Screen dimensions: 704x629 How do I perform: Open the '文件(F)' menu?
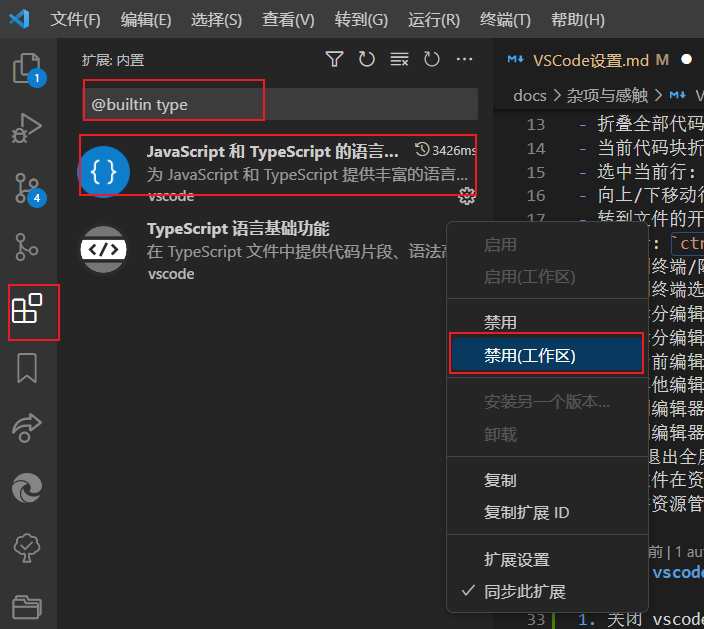75,20
